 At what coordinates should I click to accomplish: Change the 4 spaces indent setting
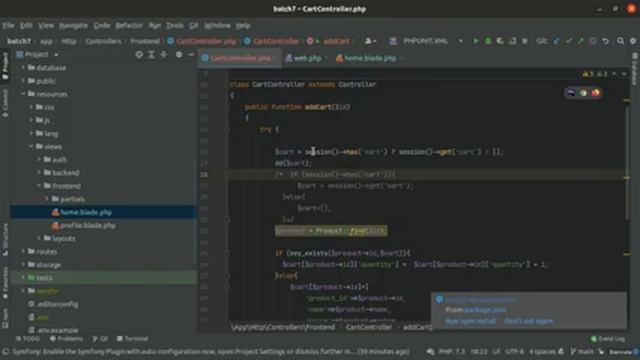542,351
